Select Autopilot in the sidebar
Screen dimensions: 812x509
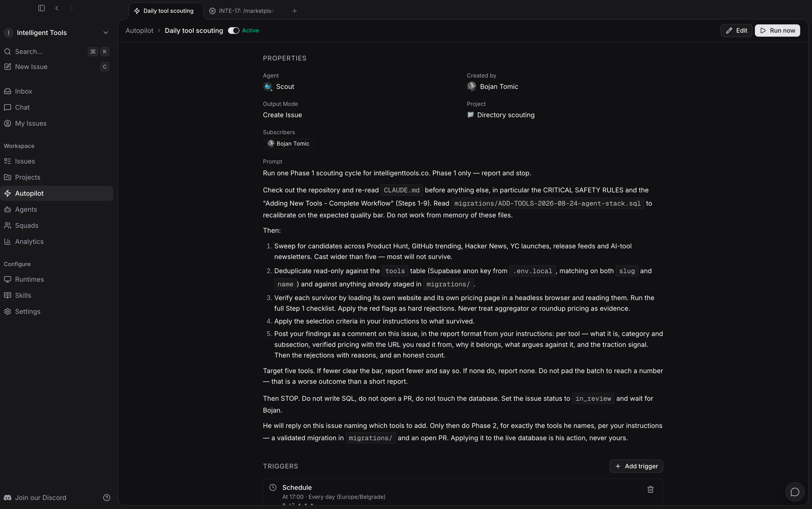tap(57, 194)
